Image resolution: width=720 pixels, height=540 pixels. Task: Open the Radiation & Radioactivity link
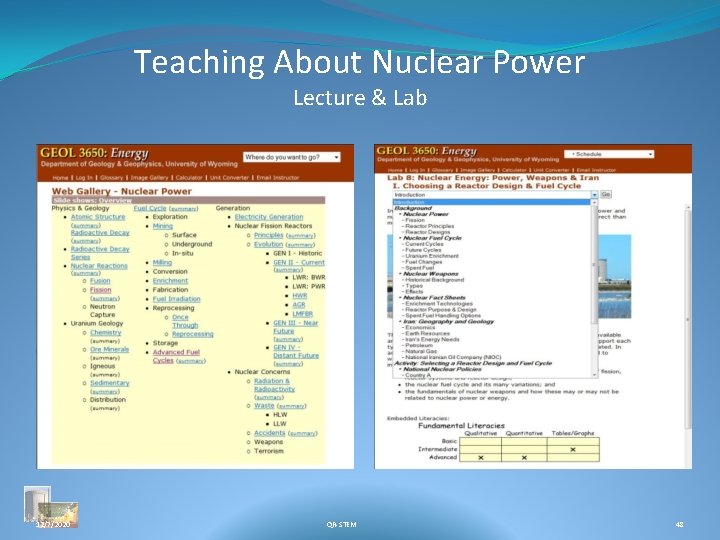click(x=275, y=385)
